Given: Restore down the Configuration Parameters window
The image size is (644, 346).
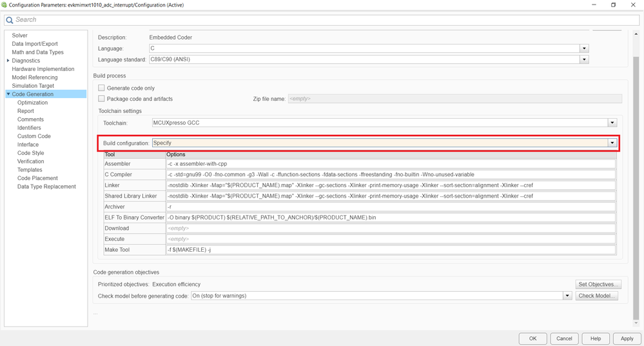Looking at the screenshot, I should coord(613,5).
